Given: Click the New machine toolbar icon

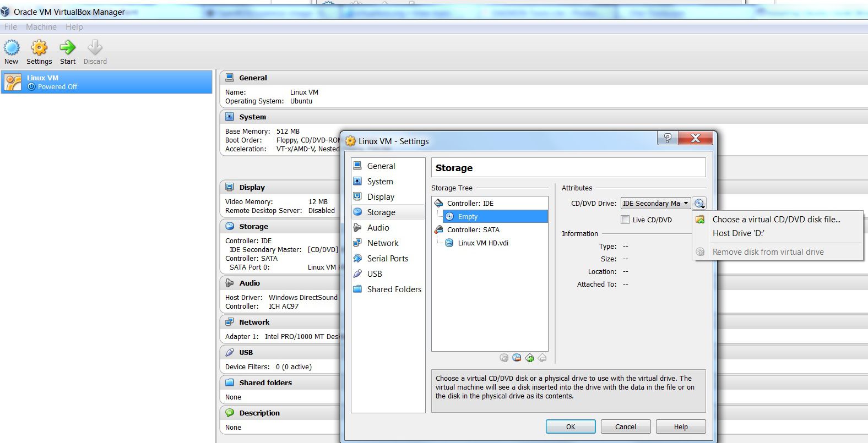Looking at the screenshot, I should [12, 48].
